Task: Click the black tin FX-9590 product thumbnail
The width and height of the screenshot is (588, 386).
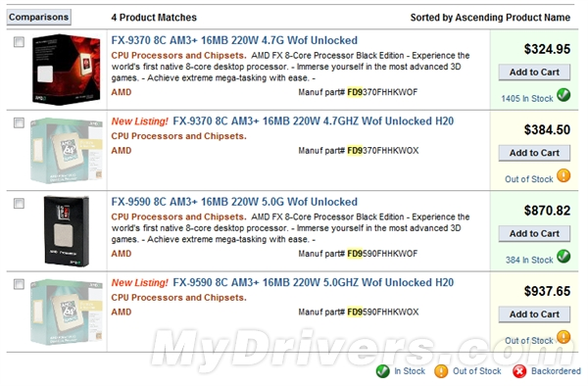Action: point(67,231)
